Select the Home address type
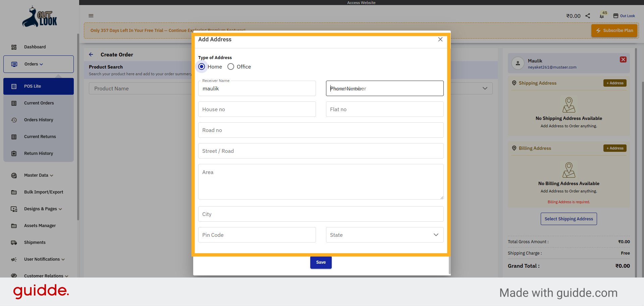Viewport: 644px width, 306px height. tap(202, 67)
